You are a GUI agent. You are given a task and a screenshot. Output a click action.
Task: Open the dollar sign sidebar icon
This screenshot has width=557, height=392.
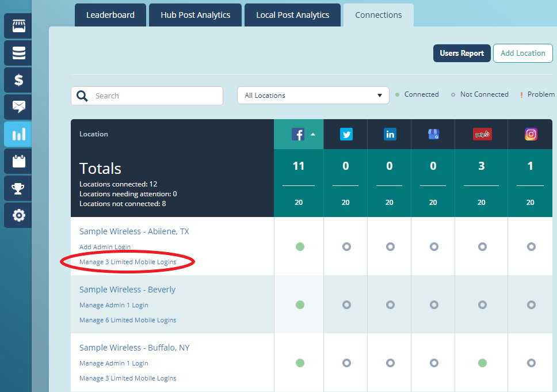[x=18, y=80]
